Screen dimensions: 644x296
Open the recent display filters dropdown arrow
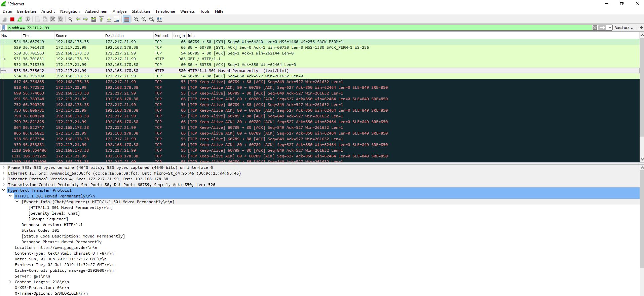tap(610, 28)
